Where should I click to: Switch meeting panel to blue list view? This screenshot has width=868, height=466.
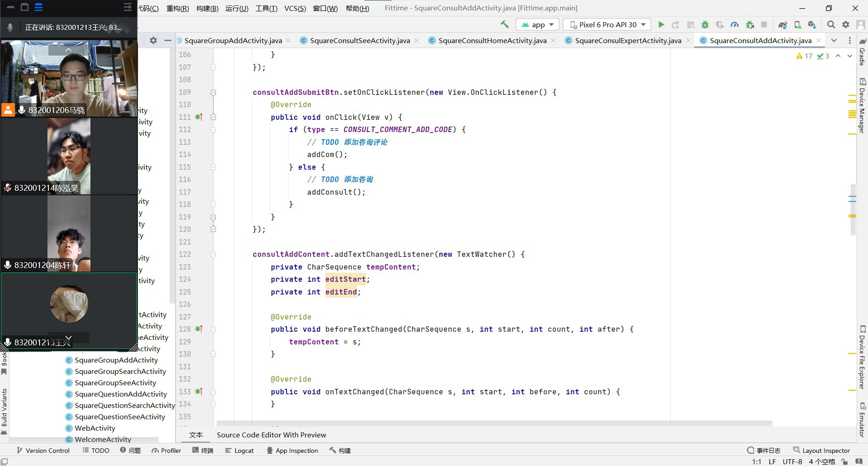[x=39, y=7]
